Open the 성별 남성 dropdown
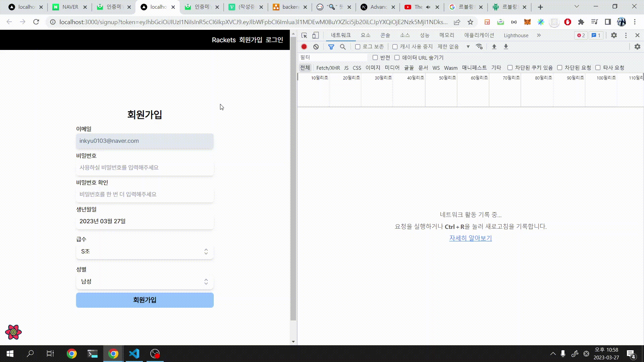644x362 pixels. (145, 282)
